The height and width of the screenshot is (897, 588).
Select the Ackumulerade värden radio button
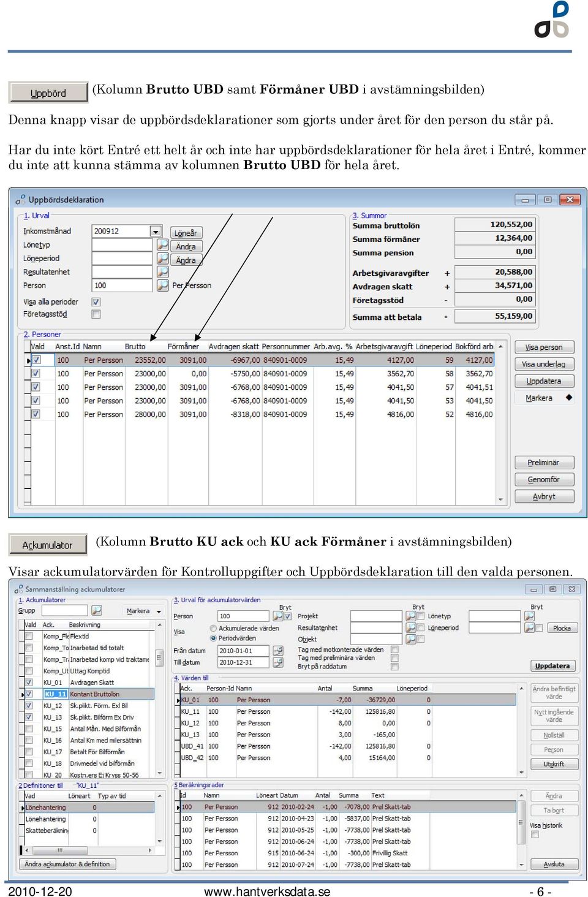coord(213,628)
